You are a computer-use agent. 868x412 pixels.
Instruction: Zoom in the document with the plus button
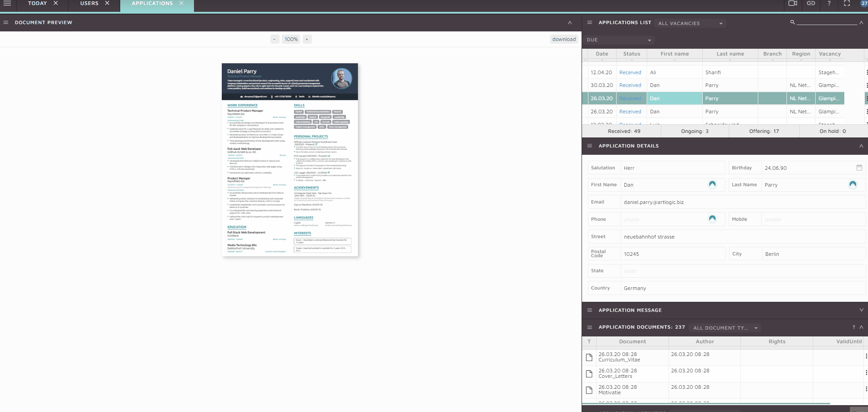307,39
